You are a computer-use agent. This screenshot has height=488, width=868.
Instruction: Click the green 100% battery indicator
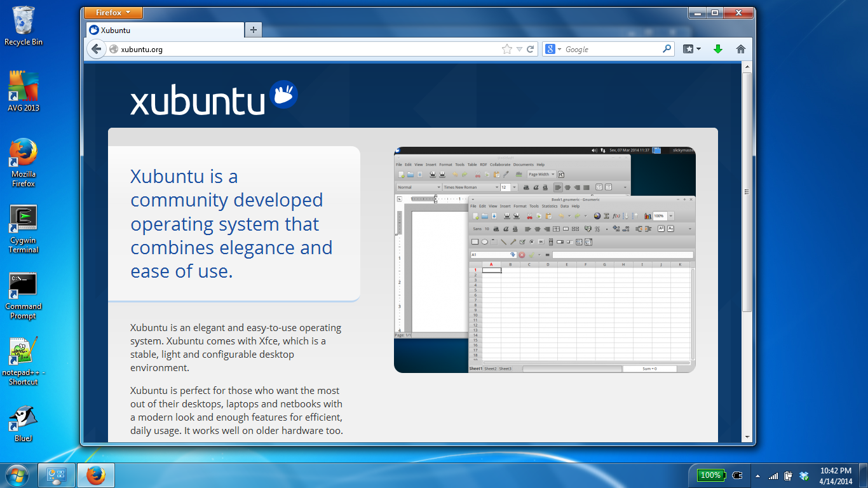[x=710, y=475]
